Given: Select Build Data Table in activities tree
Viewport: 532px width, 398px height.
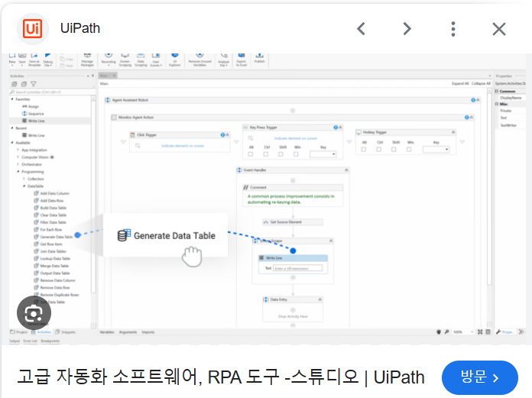Looking at the screenshot, I should (50, 208).
